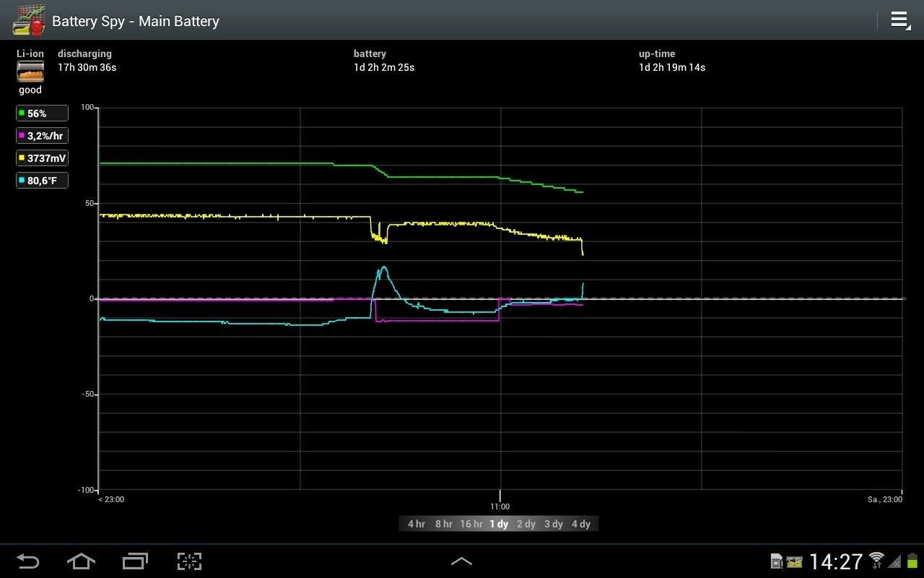This screenshot has height=578, width=924.
Task: Tap the discharging duration 17h 30m 36s
Action: point(87,67)
